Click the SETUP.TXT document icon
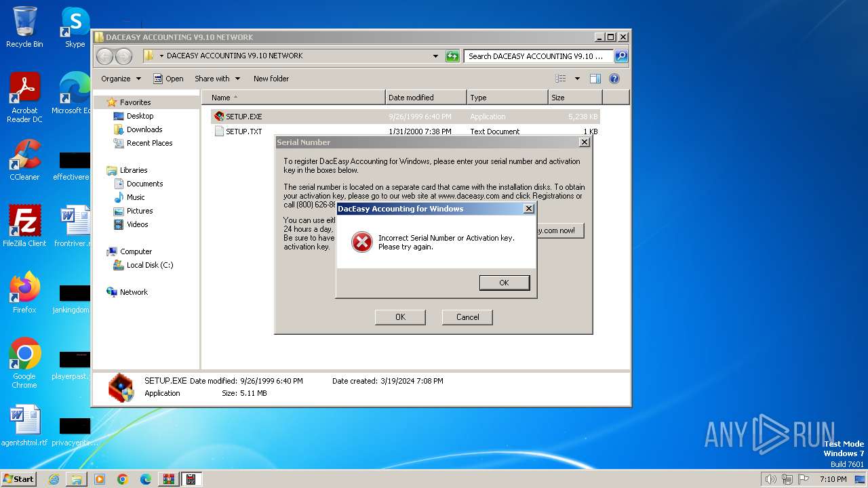Screen dimensions: 868x488 pyautogui.click(x=219, y=131)
